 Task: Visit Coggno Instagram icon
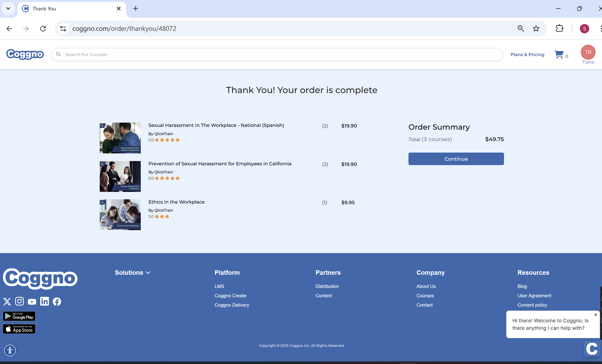click(20, 301)
